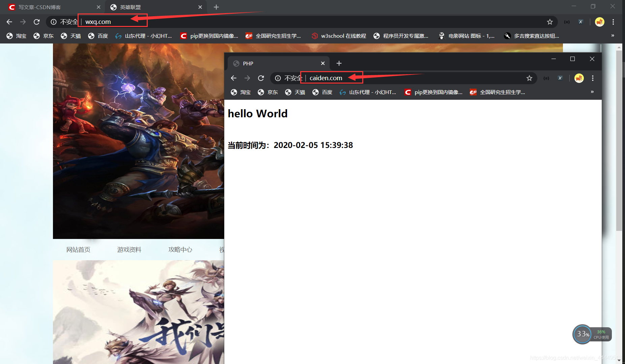The width and height of the screenshot is (625, 364).
Task: Click the hello World heading
Action: point(258,114)
